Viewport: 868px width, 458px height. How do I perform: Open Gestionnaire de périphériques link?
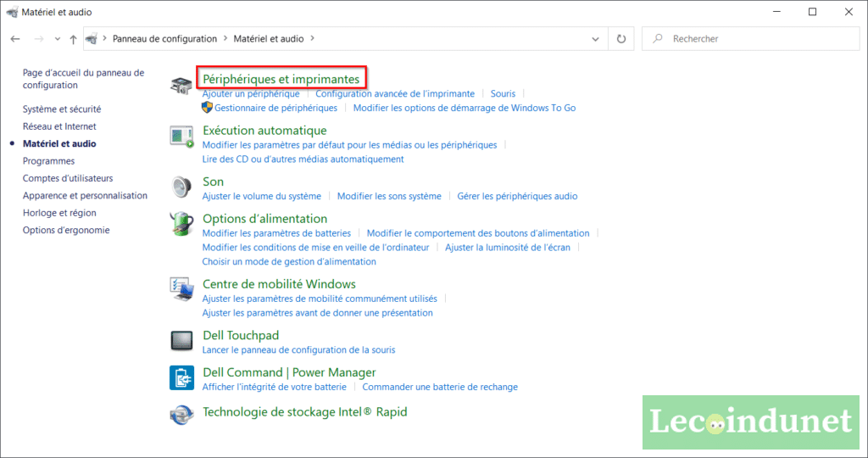pos(275,108)
